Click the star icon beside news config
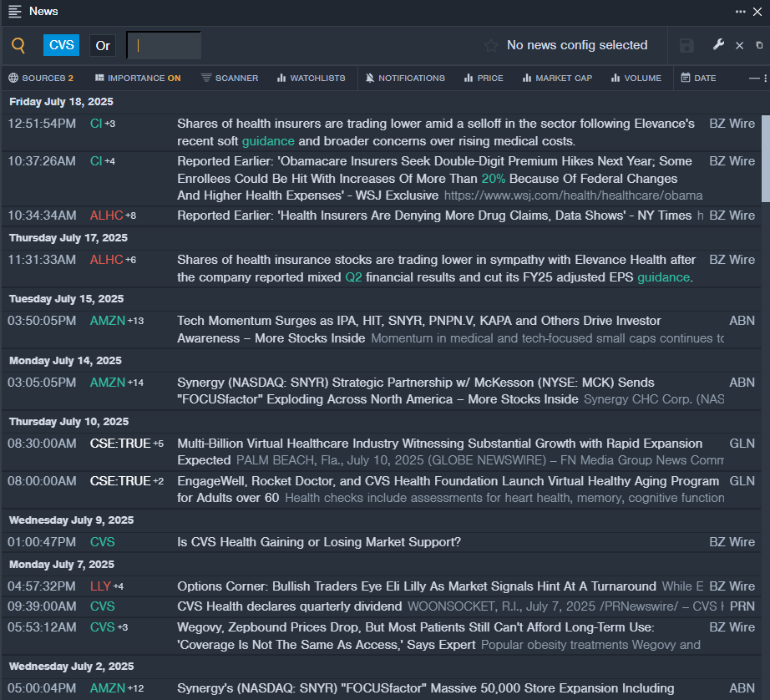 pos(490,46)
